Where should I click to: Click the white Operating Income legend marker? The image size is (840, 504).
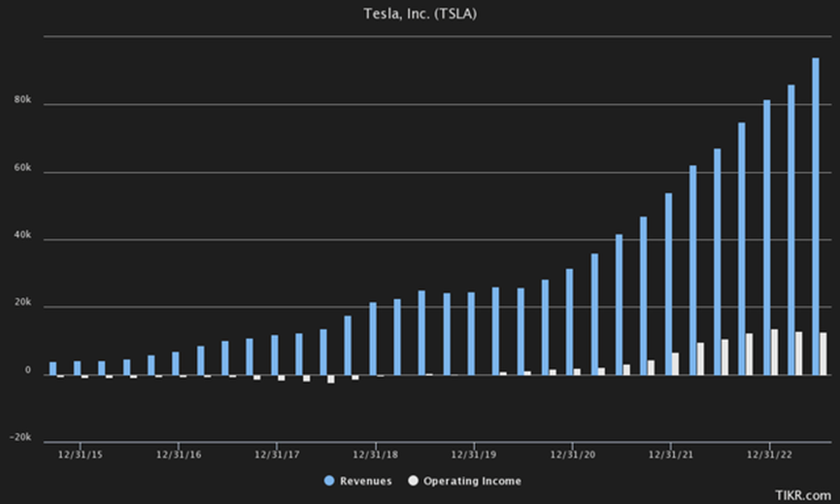pyautogui.click(x=413, y=481)
